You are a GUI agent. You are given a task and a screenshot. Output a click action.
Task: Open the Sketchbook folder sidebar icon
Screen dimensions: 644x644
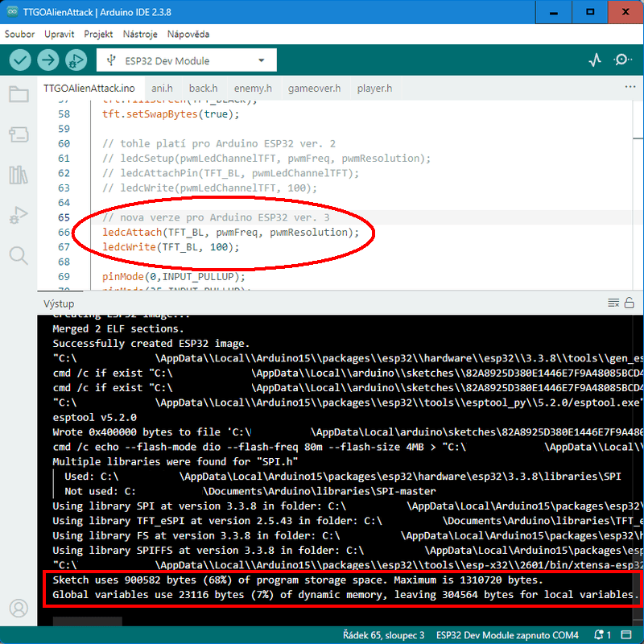[x=19, y=94]
